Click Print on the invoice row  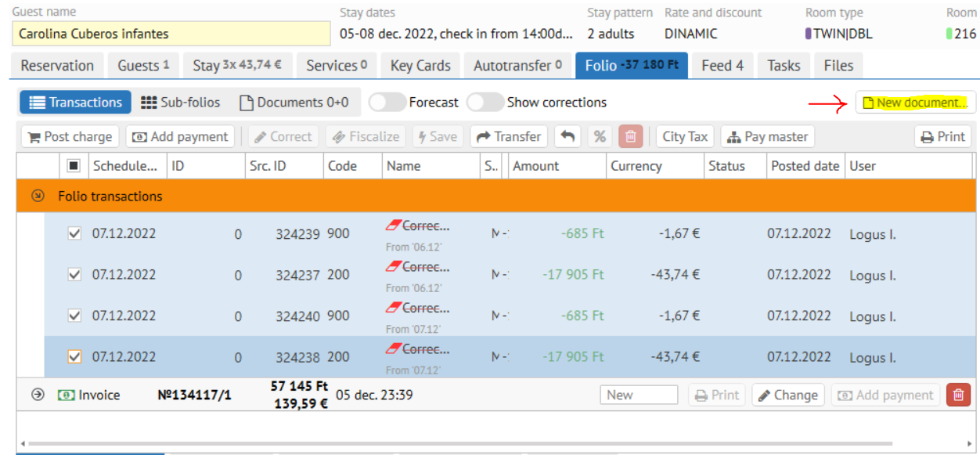717,395
